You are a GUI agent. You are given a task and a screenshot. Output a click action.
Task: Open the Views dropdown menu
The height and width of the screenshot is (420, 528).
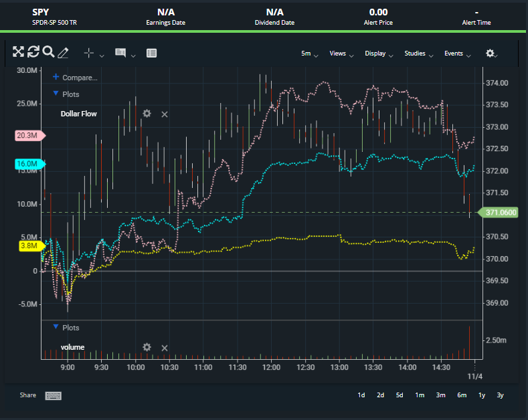[x=341, y=54]
